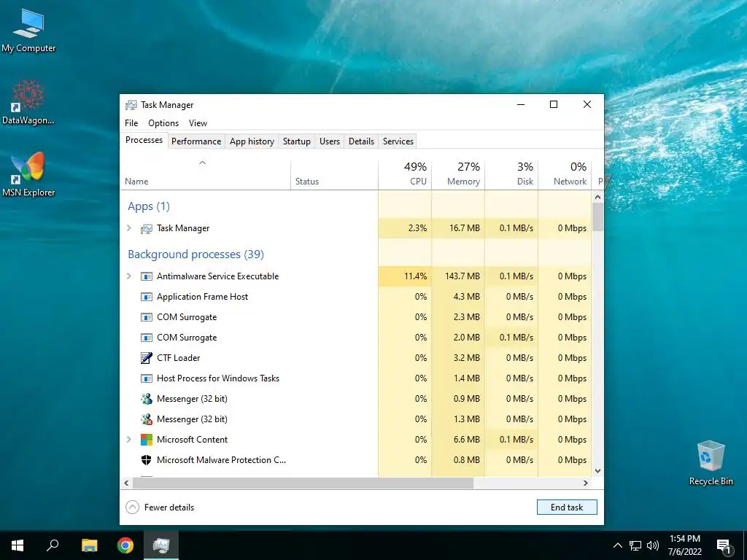
Task: Open the Options menu
Action: point(163,122)
